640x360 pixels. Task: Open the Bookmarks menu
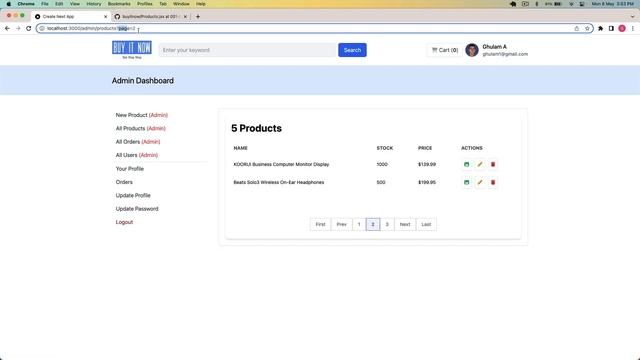point(119,4)
